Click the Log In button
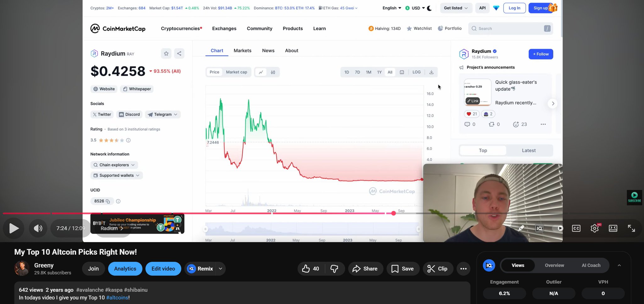This screenshot has width=644, height=304. tap(514, 8)
